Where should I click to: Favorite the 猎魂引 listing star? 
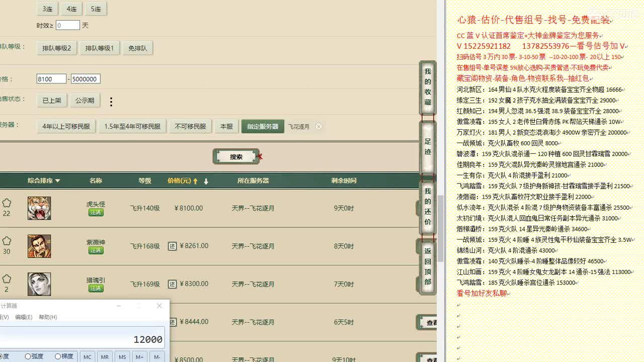tap(7, 279)
